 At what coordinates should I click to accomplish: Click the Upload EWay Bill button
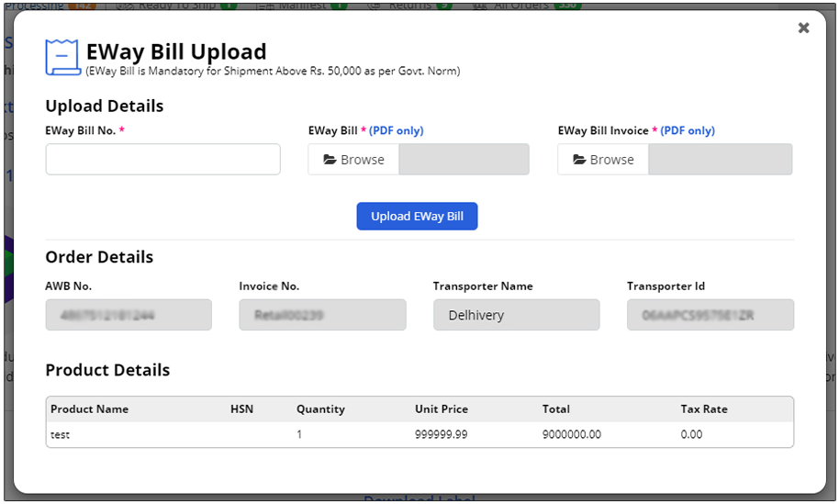pos(418,216)
